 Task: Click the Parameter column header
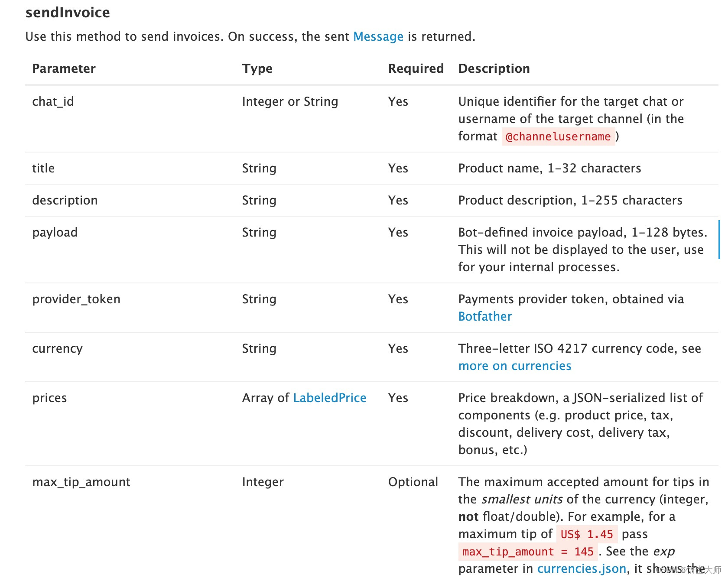point(64,68)
